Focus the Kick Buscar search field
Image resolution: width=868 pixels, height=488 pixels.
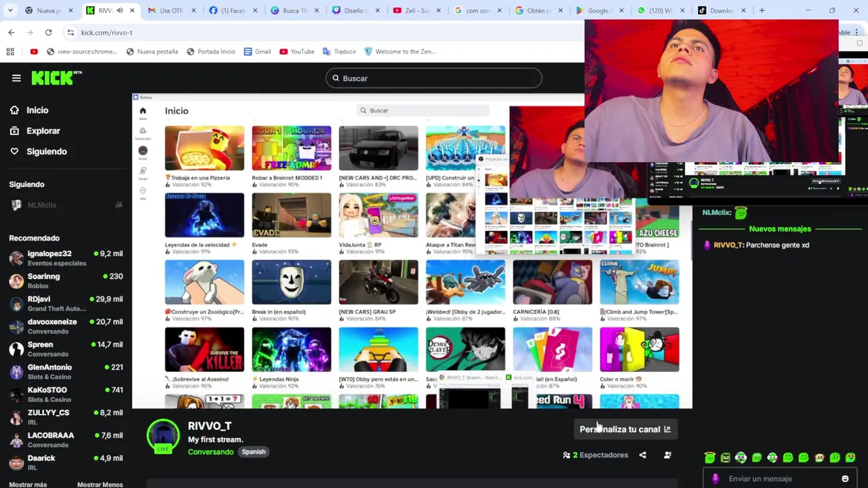tap(434, 78)
